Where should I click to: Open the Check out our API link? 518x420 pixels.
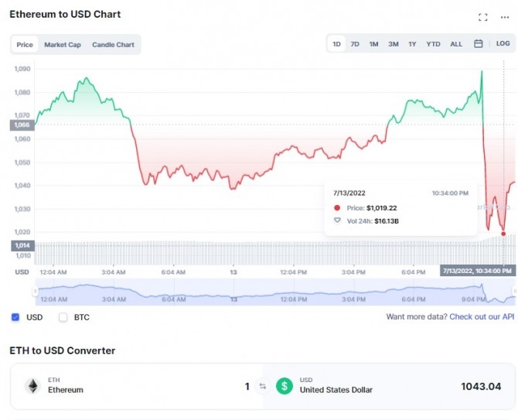(x=482, y=317)
